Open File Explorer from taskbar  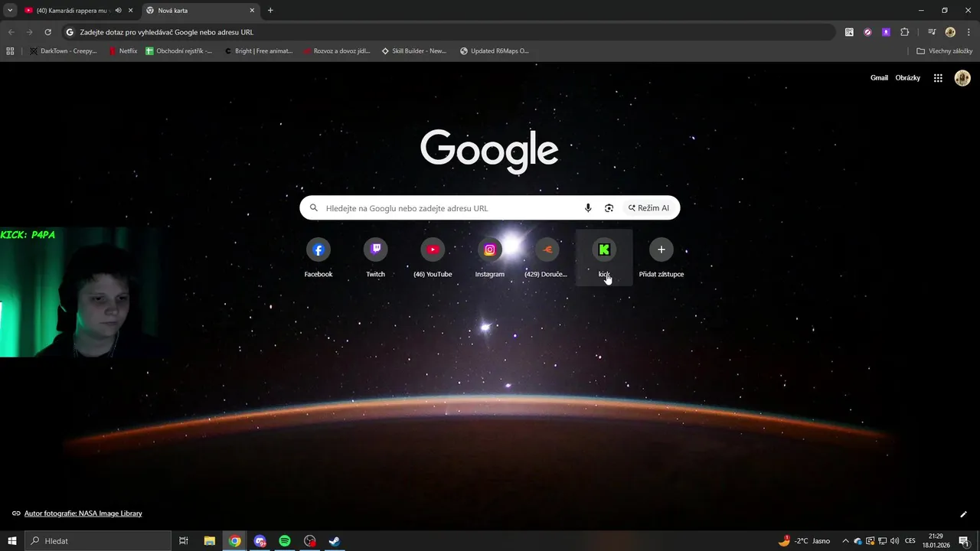pyautogui.click(x=210, y=541)
